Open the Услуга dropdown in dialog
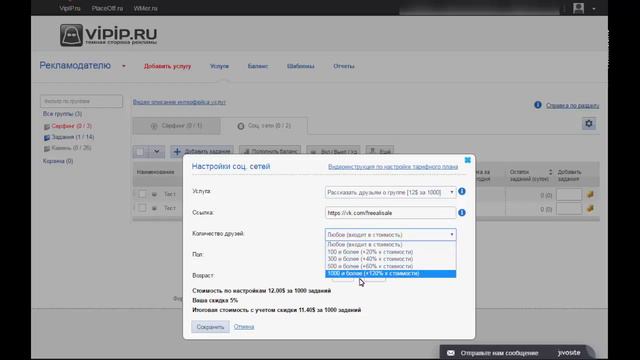 [x=391, y=192]
